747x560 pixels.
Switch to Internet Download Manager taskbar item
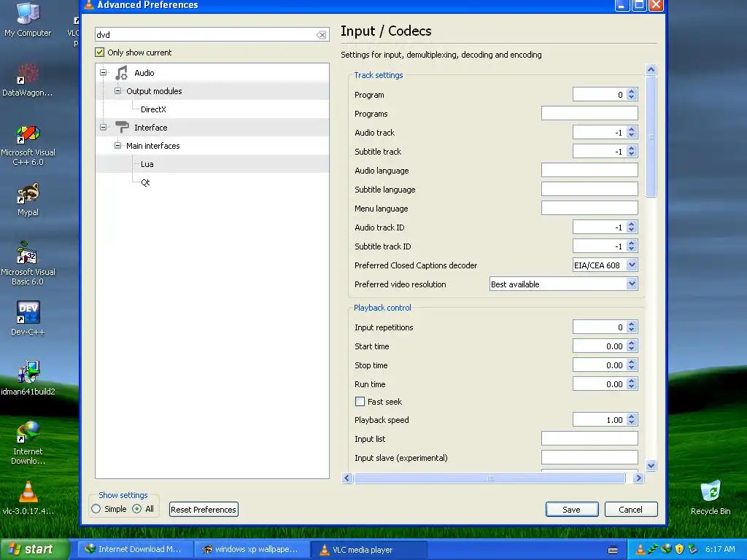pyautogui.click(x=135, y=549)
